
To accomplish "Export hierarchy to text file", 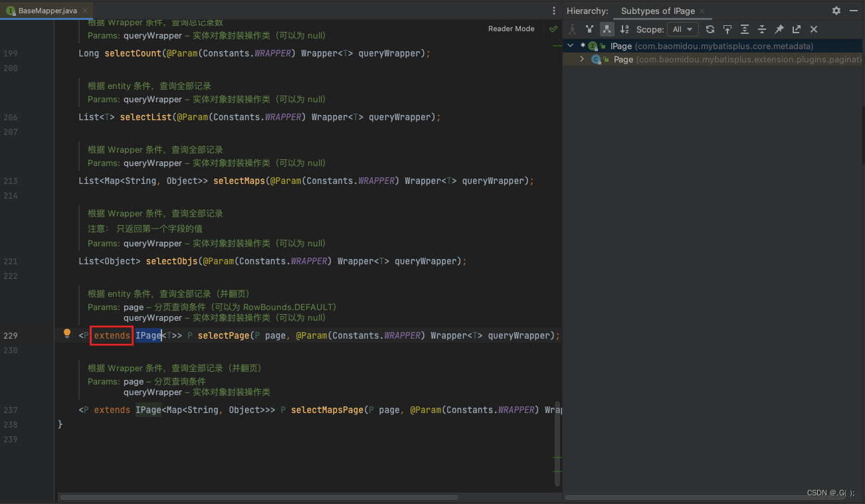I will point(797,29).
